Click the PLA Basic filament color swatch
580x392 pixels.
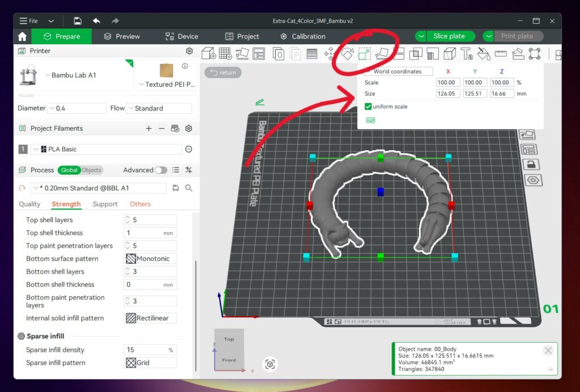click(44, 149)
